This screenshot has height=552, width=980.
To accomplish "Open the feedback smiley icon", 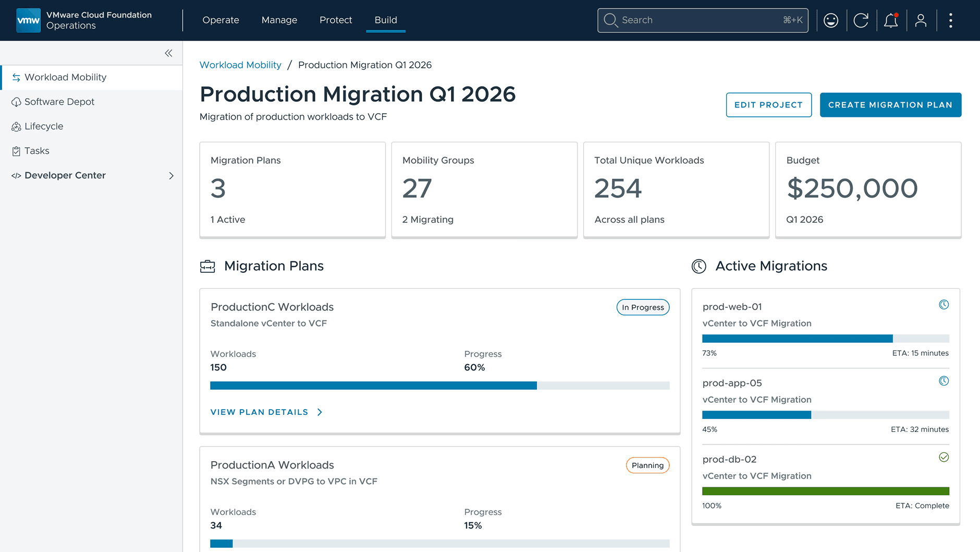I will [831, 20].
